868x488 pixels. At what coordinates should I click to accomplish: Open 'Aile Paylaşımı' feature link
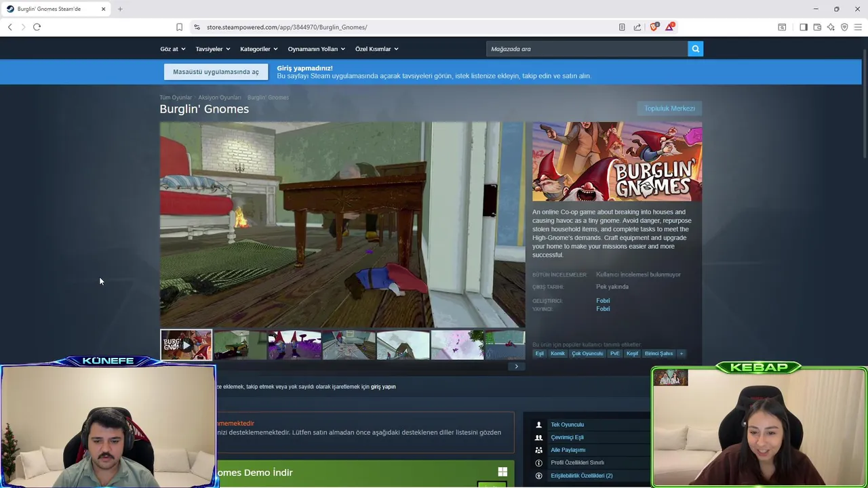[x=568, y=450]
